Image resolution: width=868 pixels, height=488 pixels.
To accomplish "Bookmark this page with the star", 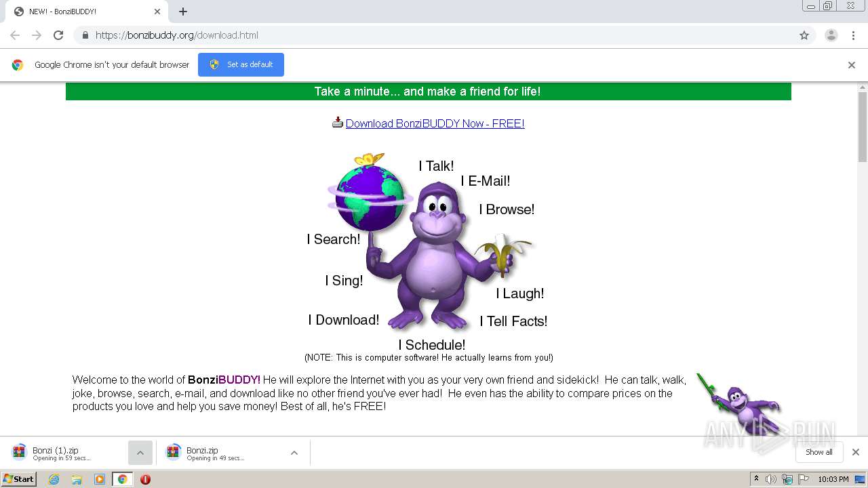I will pos(804,35).
